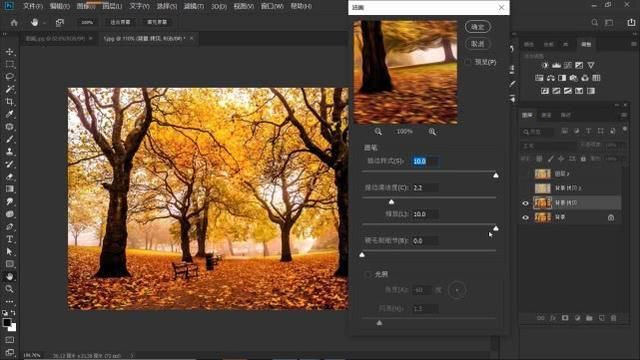Add a Brightness/Contrast adjustment
This screenshot has height=360, width=640.
point(545,65)
